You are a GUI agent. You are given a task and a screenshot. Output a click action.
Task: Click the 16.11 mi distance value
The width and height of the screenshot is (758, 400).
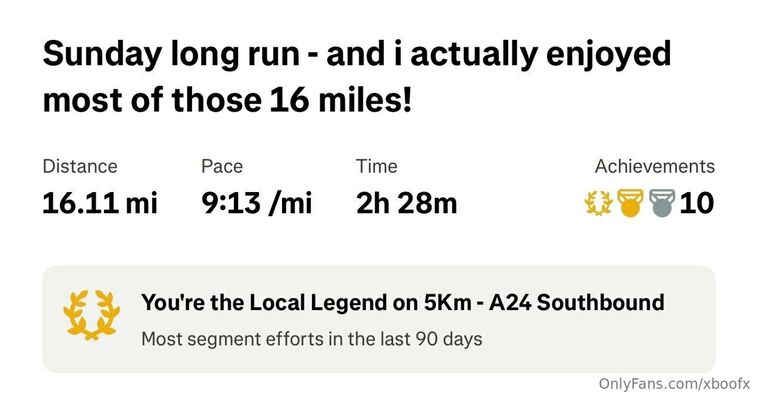tap(100, 203)
